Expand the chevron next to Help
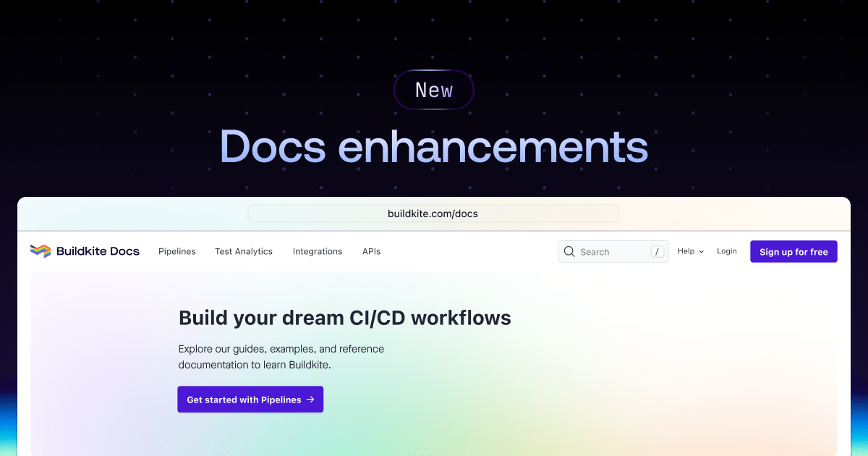 click(701, 252)
